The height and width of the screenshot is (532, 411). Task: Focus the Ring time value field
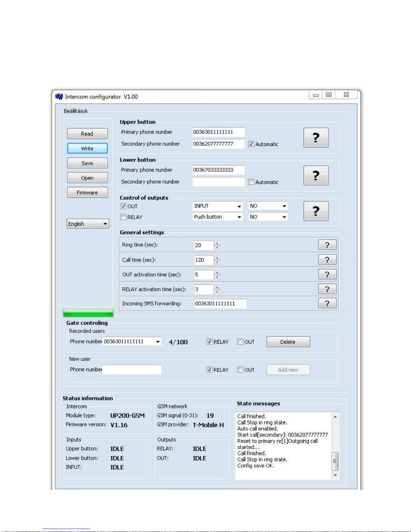point(204,245)
